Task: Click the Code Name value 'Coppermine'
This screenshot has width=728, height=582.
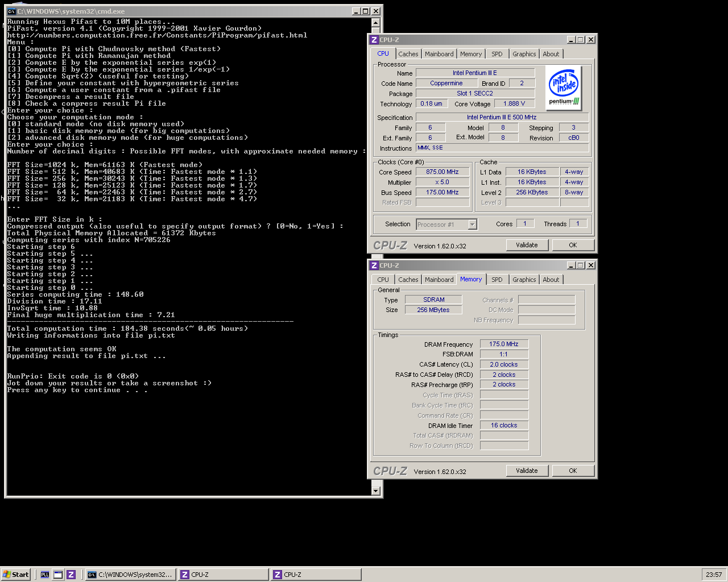Action: click(x=446, y=83)
